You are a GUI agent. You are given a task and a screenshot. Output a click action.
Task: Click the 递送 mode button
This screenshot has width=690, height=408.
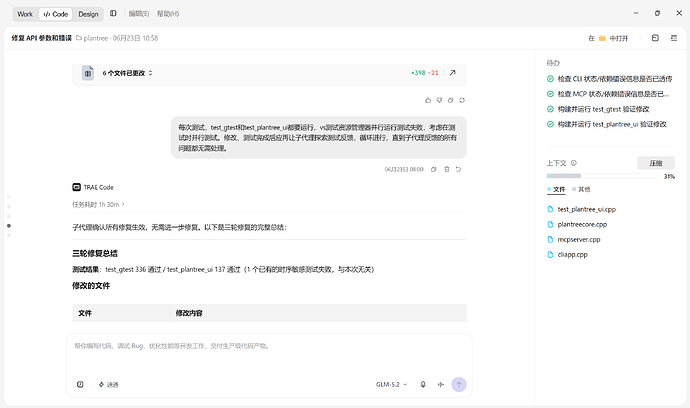click(108, 385)
